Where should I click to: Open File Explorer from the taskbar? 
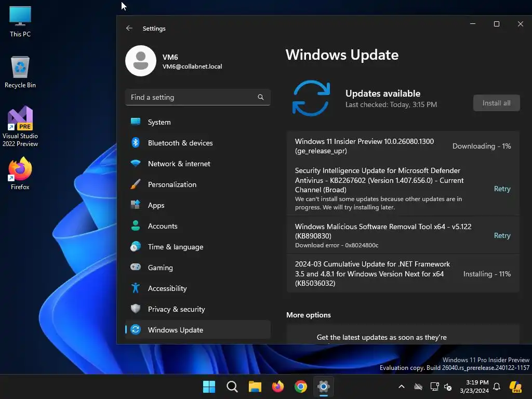[255, 387]
